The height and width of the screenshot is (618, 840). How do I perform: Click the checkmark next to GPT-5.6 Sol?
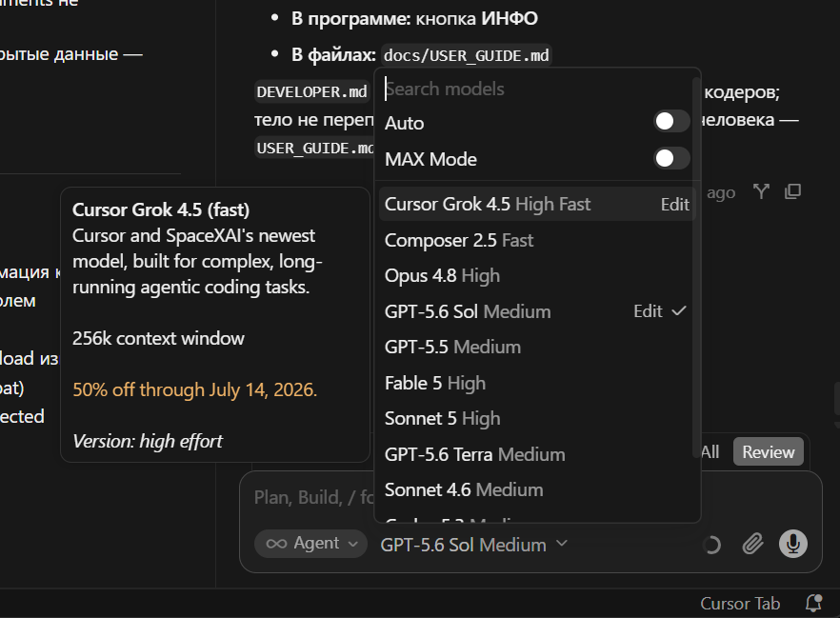pos(679,310)
